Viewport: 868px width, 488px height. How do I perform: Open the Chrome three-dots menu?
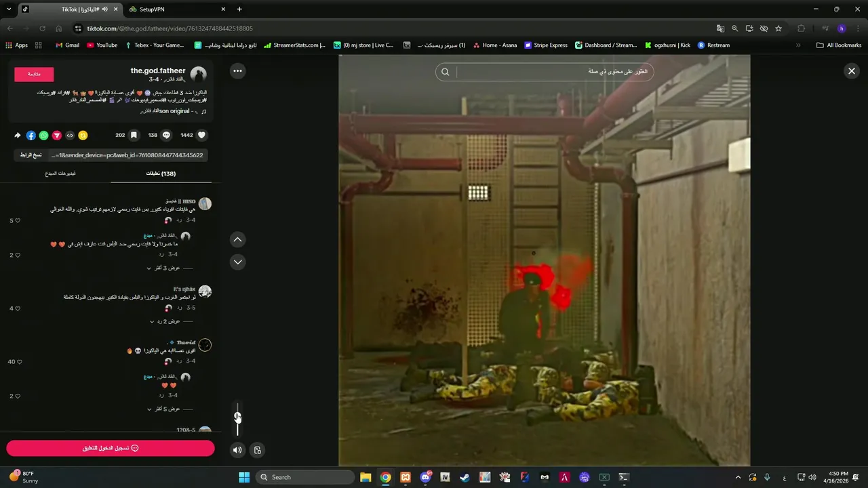click(x=856, y=28)
